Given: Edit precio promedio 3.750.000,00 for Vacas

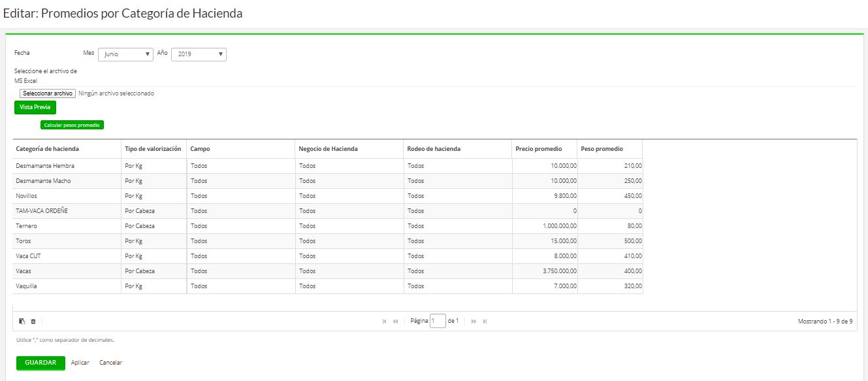Looking at the screenshot, I should tap(545, 271).
